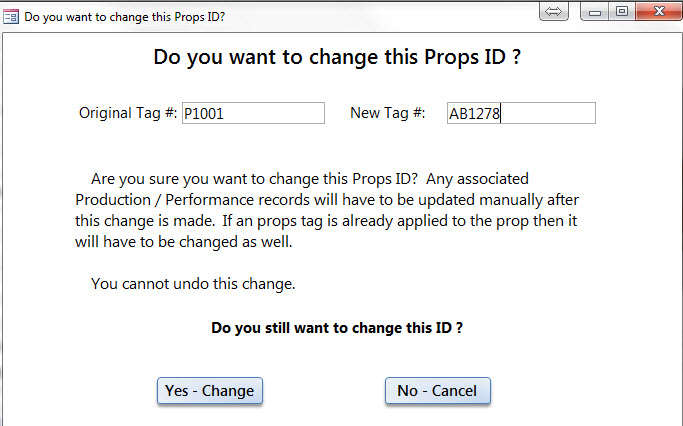Click the "New Tag #:" label
The width and height of the screenshot is (683, 426).
pyautogui.click(x=388, y=113)
